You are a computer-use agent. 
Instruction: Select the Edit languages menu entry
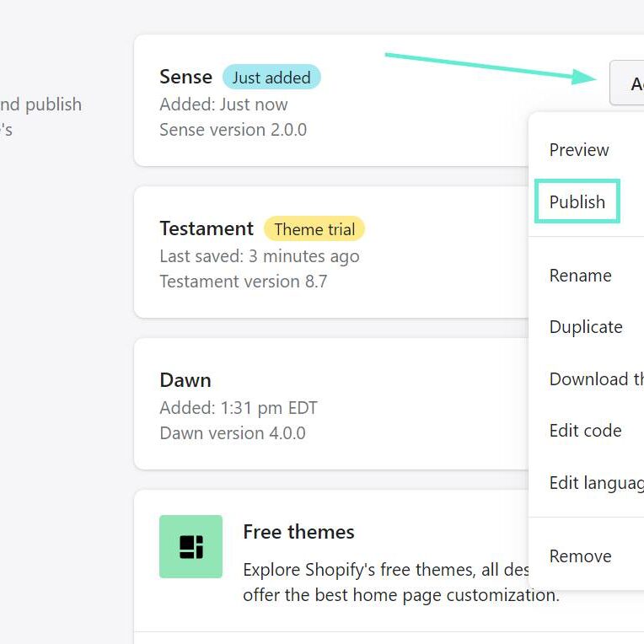click(595, 483)
